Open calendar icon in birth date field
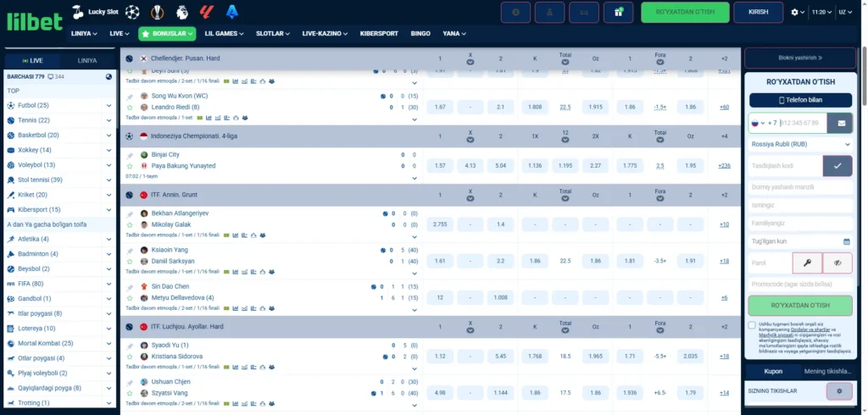Image resolution: width=868 pixels, height=415 pixels. pyautogui.click(x=847, y=242)
